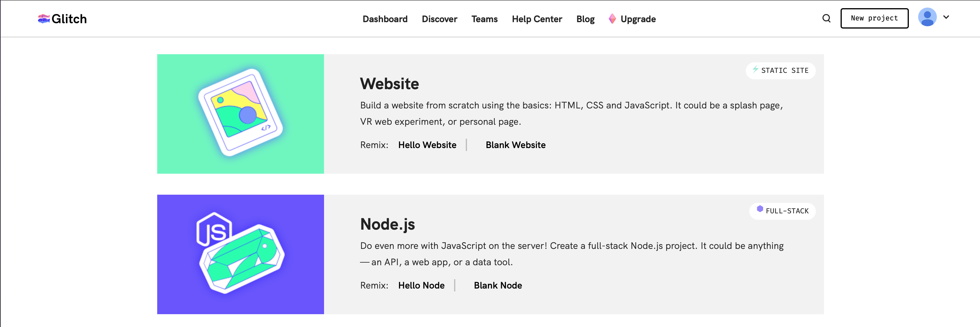The image size is (980, 327).
Task: Click the Full-Stack hexagon icon
Action: tap(760, 209)
